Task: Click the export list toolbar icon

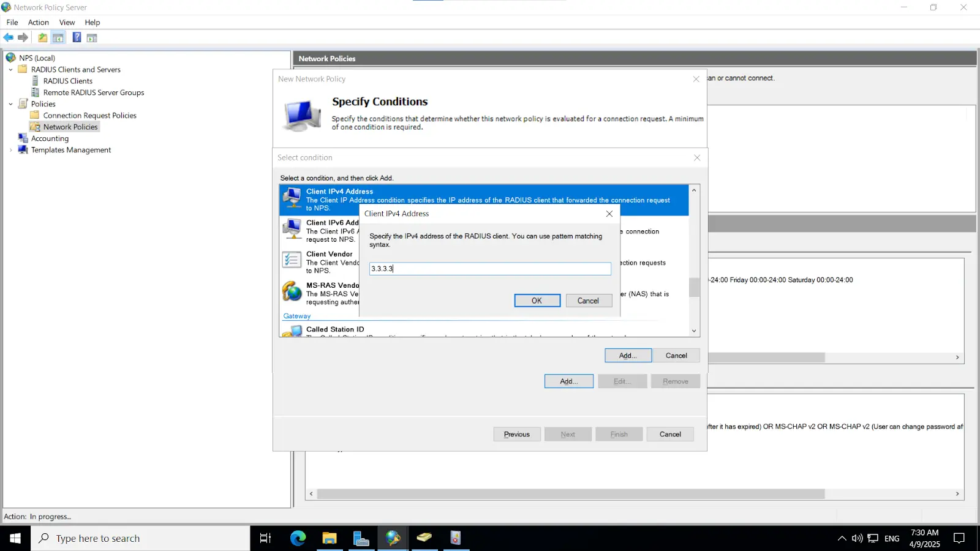Action: pos(42,37)
